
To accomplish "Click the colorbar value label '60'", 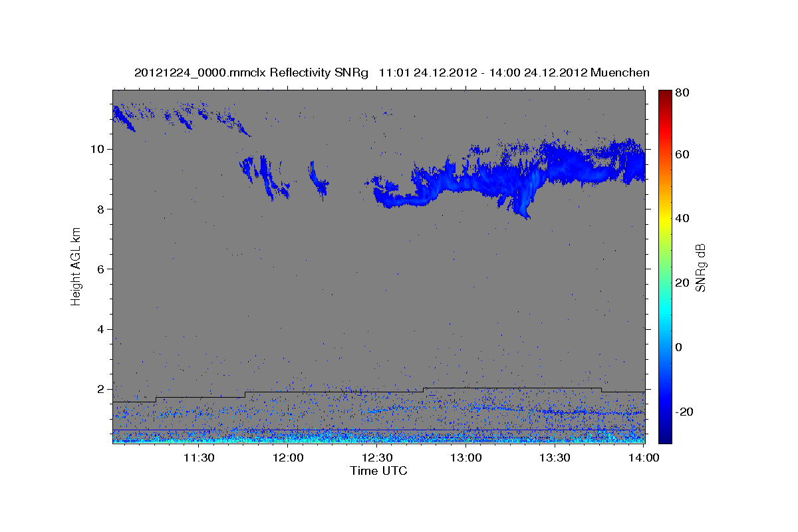I will click(682, 154).
